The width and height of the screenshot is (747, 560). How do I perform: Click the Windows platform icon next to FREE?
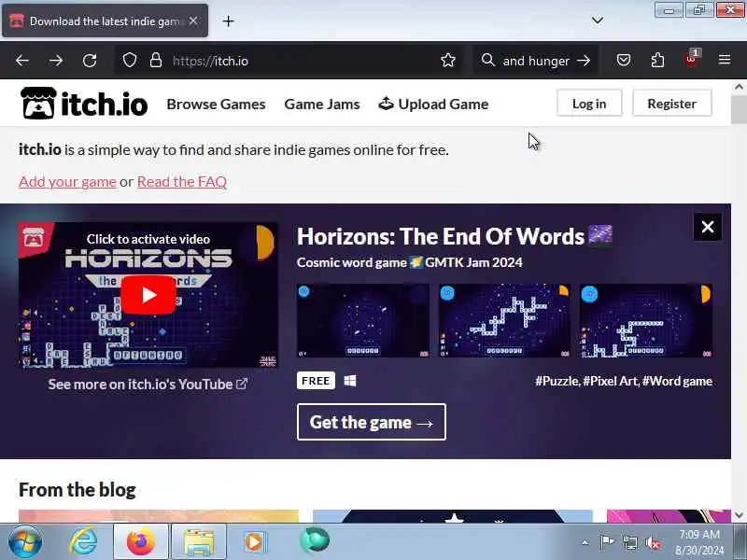click(350, 381)
